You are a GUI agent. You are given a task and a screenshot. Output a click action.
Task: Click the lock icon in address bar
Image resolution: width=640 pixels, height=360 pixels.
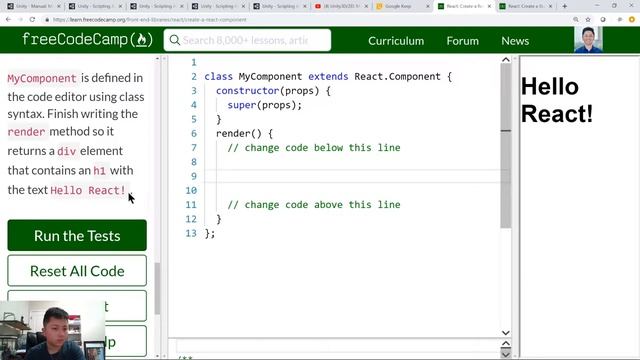47,20
